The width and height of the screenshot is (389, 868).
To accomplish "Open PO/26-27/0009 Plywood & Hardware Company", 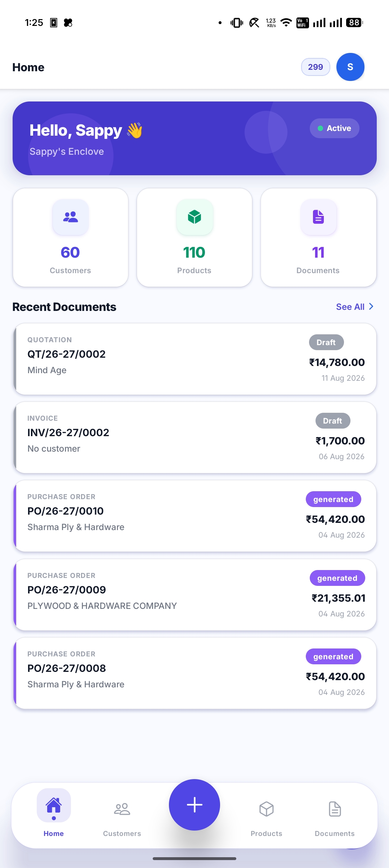I will pos(194,595).
